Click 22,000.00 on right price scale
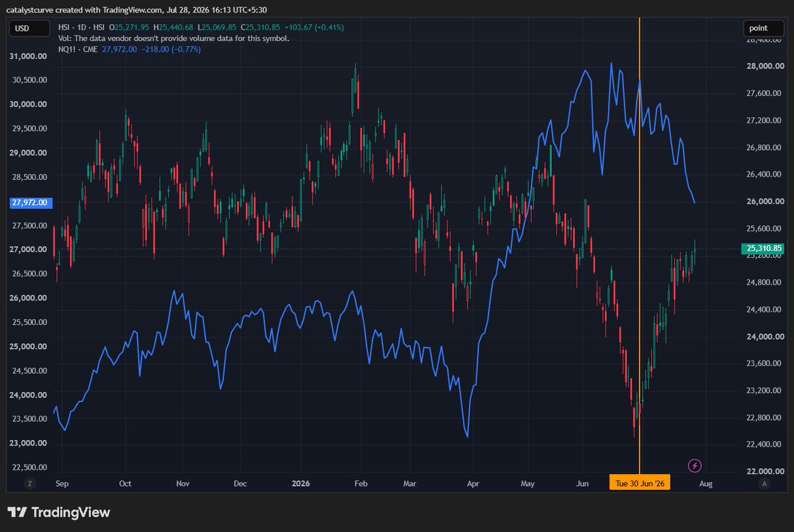 click(x=764, y=470)
